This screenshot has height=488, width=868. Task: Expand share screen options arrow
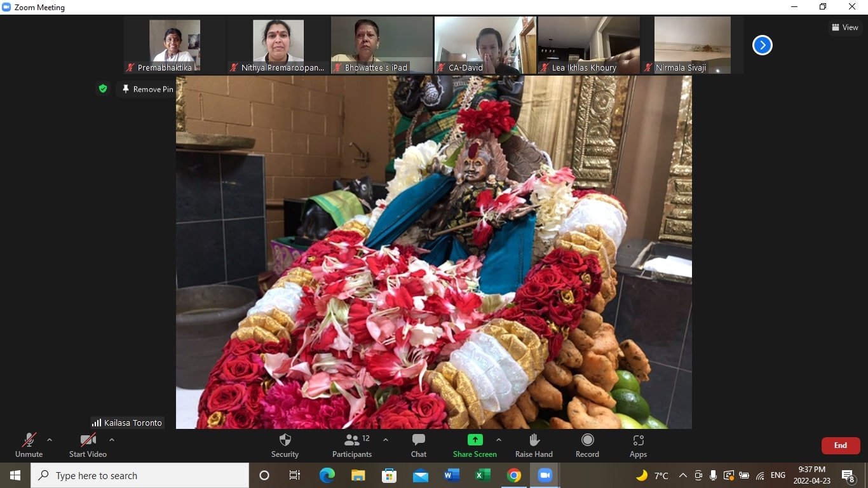tap(499, 440)
